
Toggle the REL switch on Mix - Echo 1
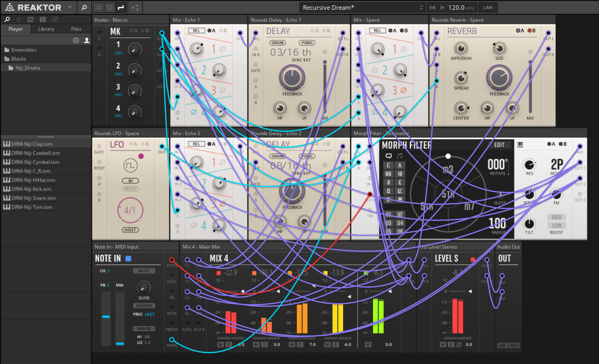click(196, 30)
